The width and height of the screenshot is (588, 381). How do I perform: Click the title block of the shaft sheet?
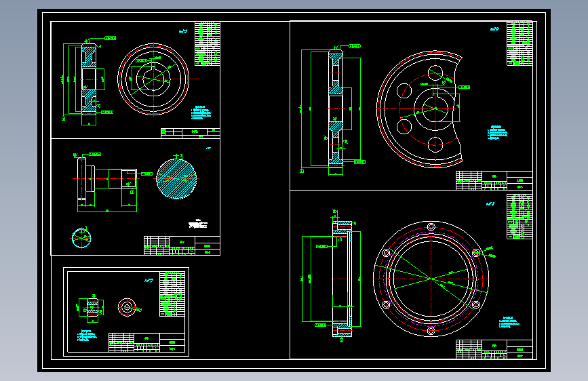click(x=182, y=245)
